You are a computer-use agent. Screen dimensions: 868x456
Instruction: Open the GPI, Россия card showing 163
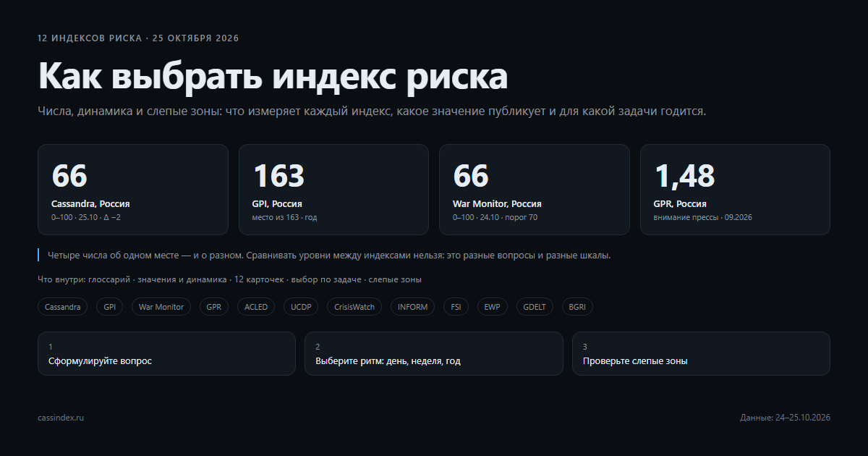click(x=333, y=190)
